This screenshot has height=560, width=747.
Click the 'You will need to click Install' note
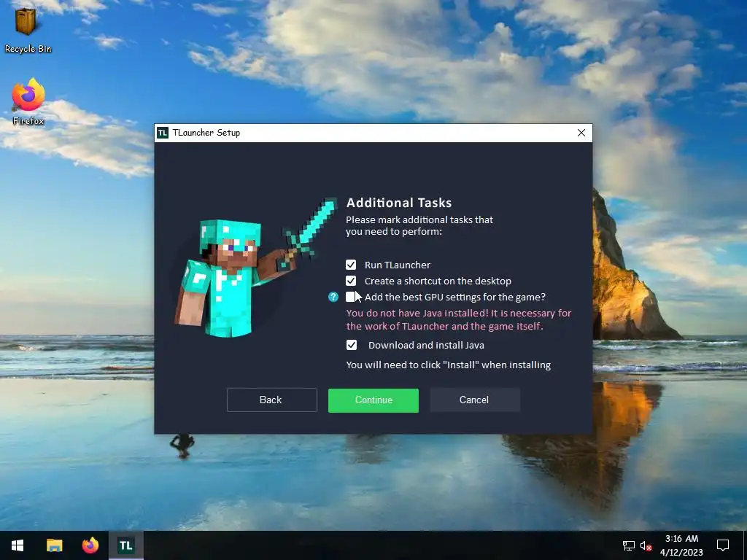449,365
